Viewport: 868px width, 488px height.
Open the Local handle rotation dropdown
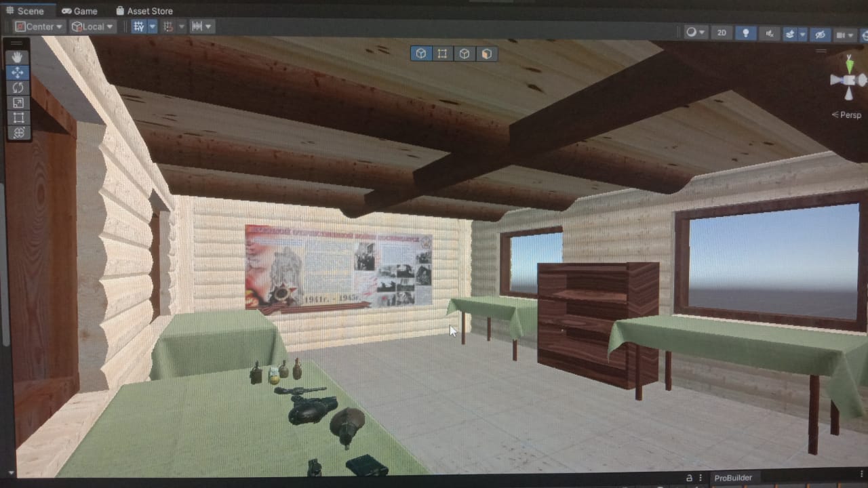click(x=93, y=26)
